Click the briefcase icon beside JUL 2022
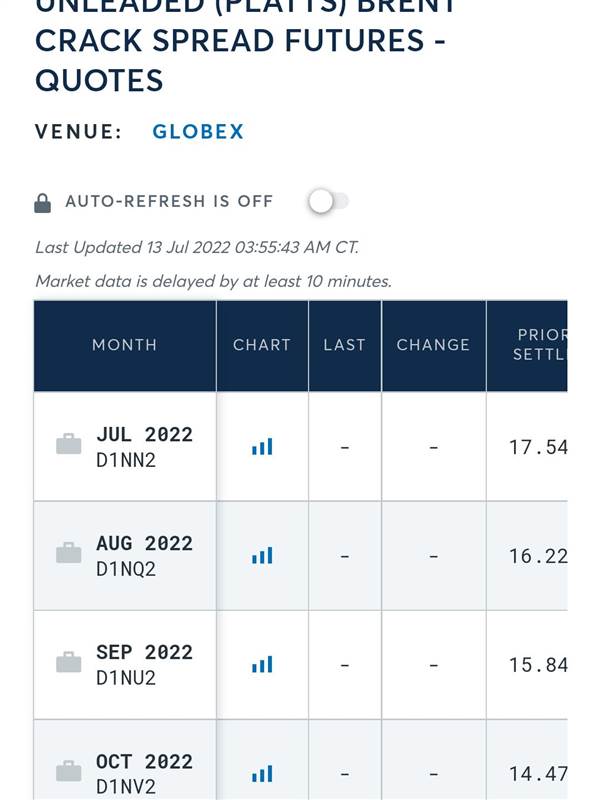 (x=68, y=444)
